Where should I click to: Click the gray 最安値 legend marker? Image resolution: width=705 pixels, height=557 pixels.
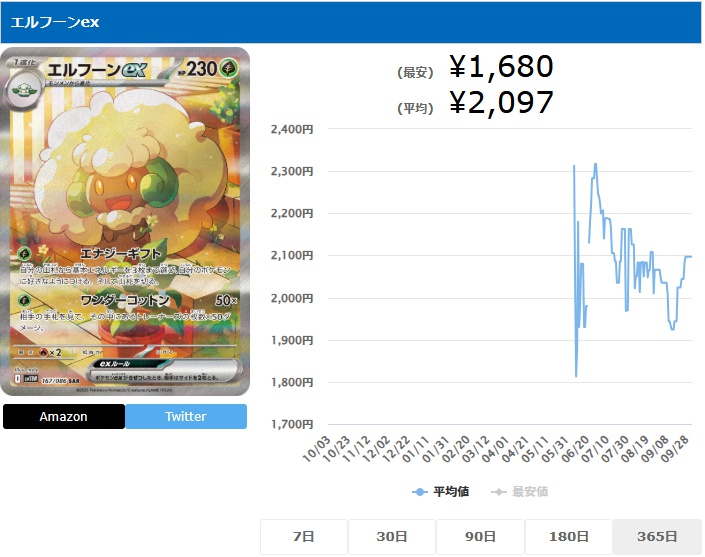pyautogui.click(x=499, y=492)
